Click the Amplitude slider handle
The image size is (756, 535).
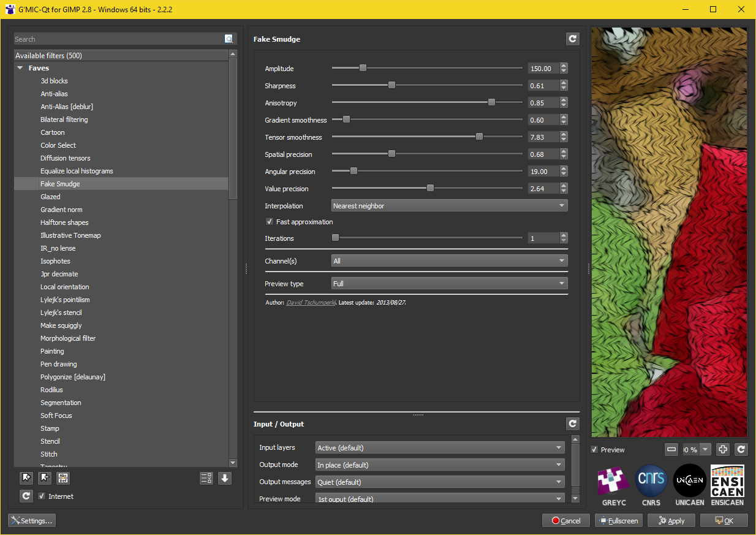pos(363,68)
